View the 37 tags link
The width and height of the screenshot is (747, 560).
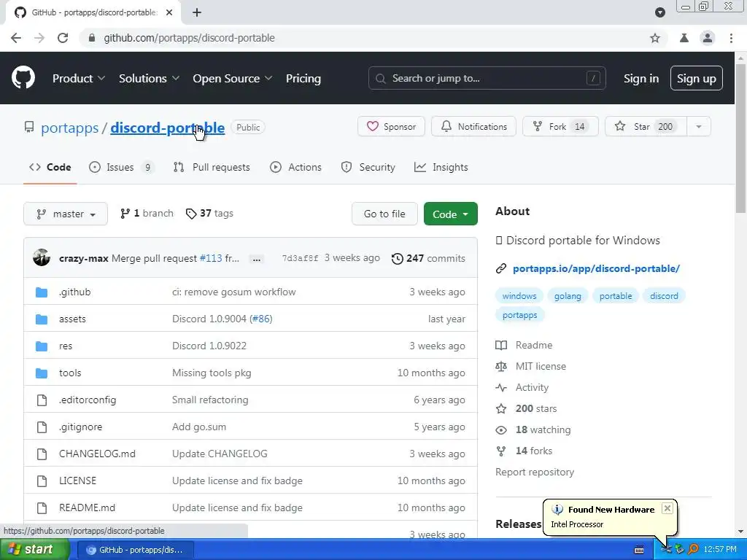click(209, 214)
